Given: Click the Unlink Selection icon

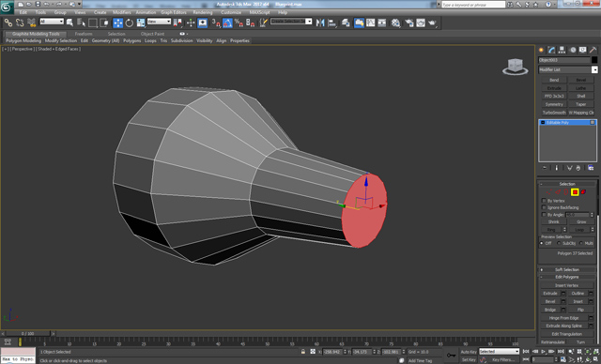Looking at the screenshot, I should [x=20, y=23].
